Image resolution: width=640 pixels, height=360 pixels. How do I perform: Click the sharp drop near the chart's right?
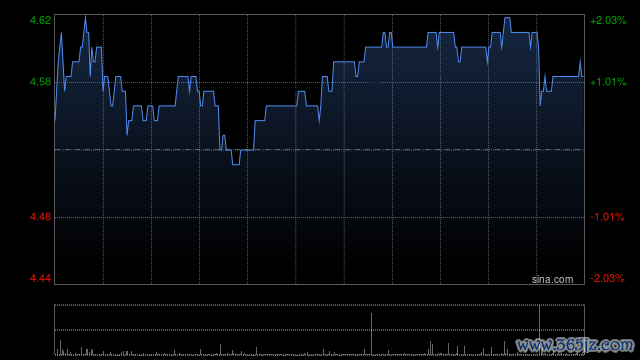tap(539, 69)
